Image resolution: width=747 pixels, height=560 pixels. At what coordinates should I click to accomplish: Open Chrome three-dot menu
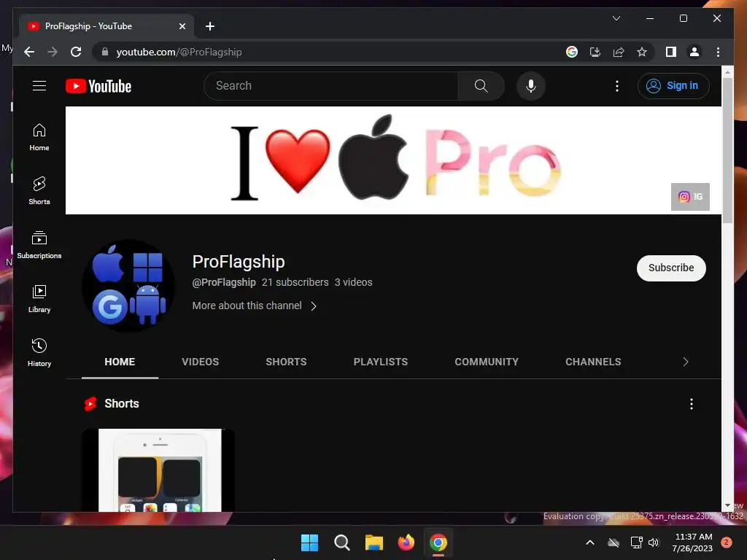click(718, 52)
